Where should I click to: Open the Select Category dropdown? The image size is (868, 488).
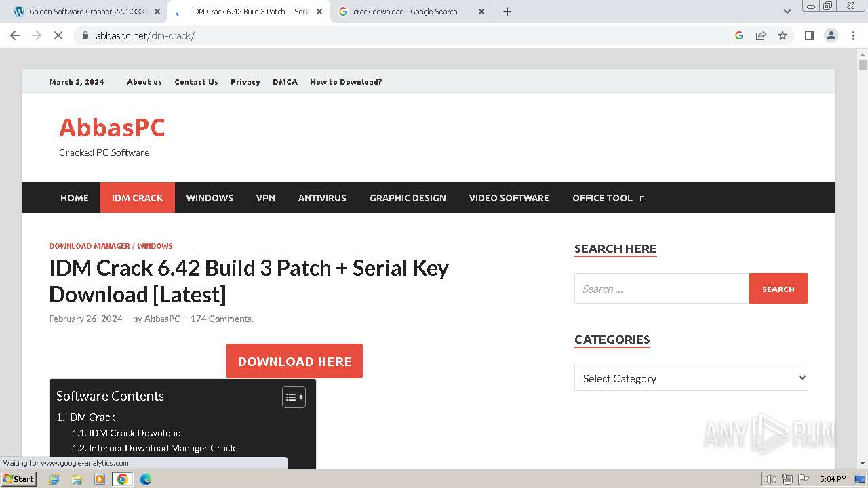point(691,378)
